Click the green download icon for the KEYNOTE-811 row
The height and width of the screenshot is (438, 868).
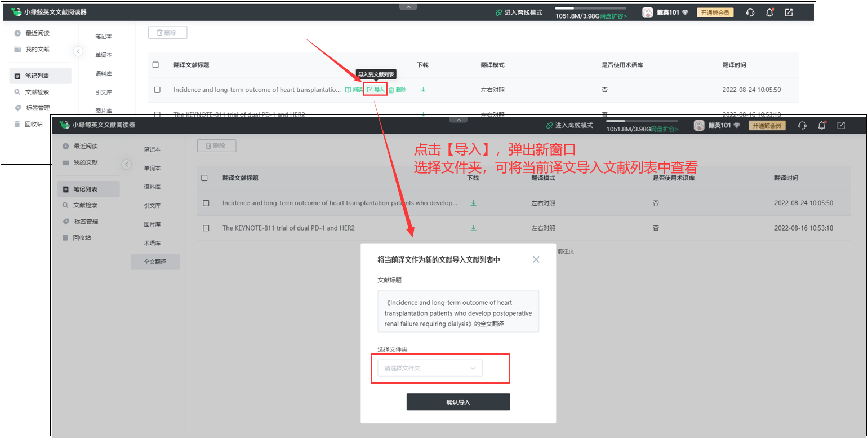tap(474, 228)
